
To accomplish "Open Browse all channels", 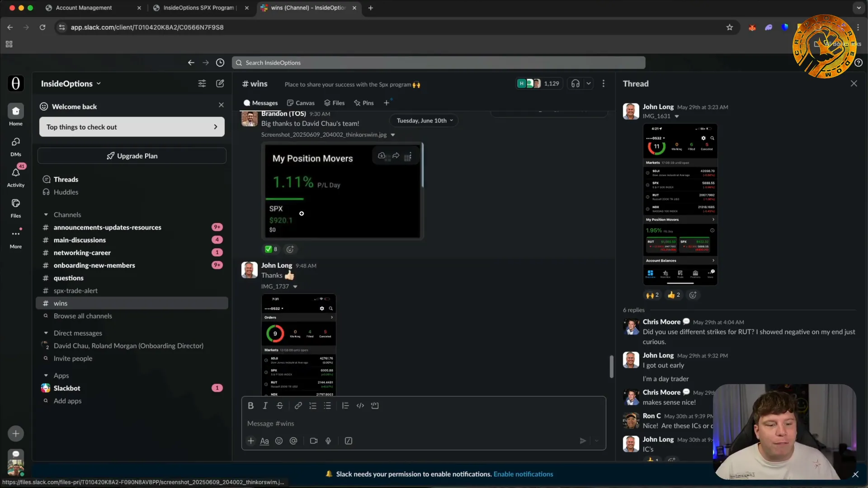I will pos(83,316).
